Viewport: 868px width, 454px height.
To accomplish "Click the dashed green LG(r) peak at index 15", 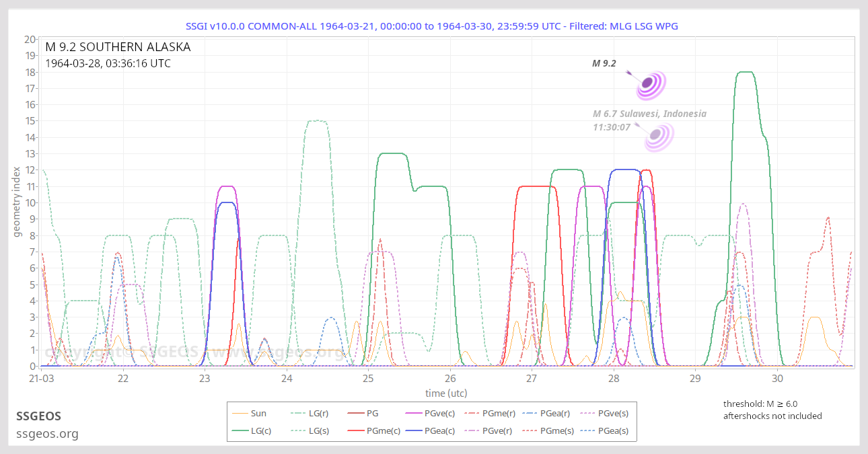I will point(316,121).
